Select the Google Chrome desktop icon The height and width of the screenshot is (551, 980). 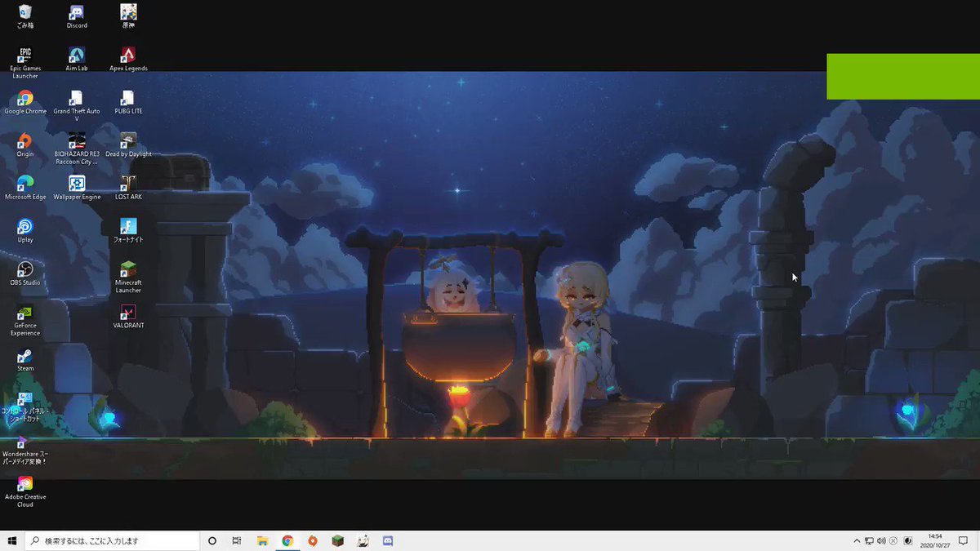tap(25, 102)
